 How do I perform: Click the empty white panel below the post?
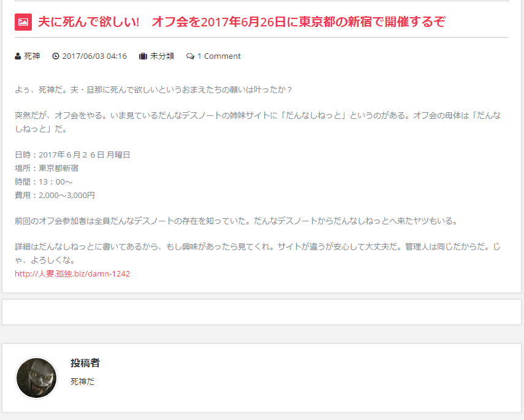click(262, 312)
